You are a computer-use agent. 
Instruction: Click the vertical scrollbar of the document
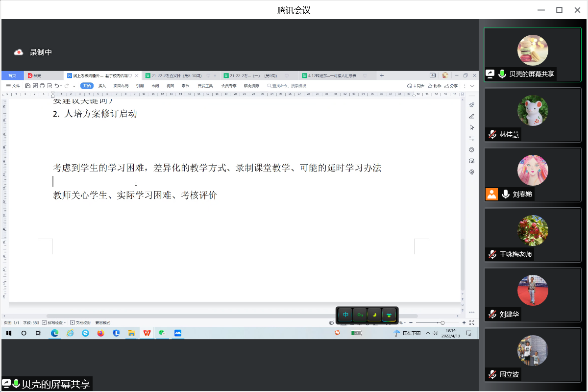(463, 265)
